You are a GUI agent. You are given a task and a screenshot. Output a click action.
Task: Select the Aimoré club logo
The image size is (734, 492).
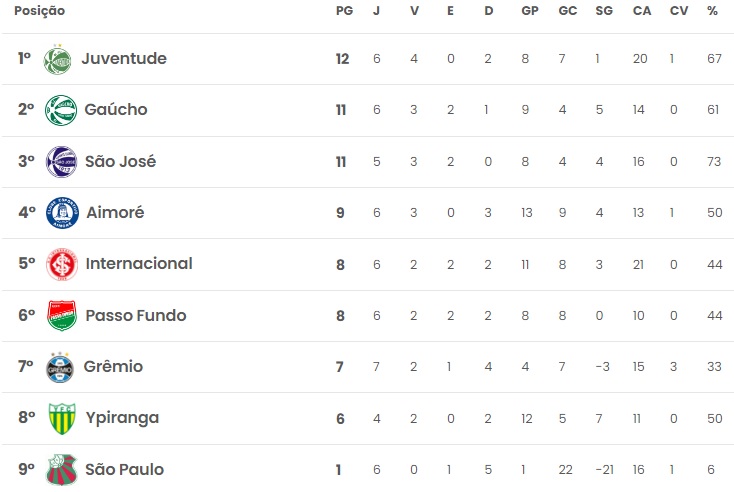pyautogui.click(x=61, y=213)
